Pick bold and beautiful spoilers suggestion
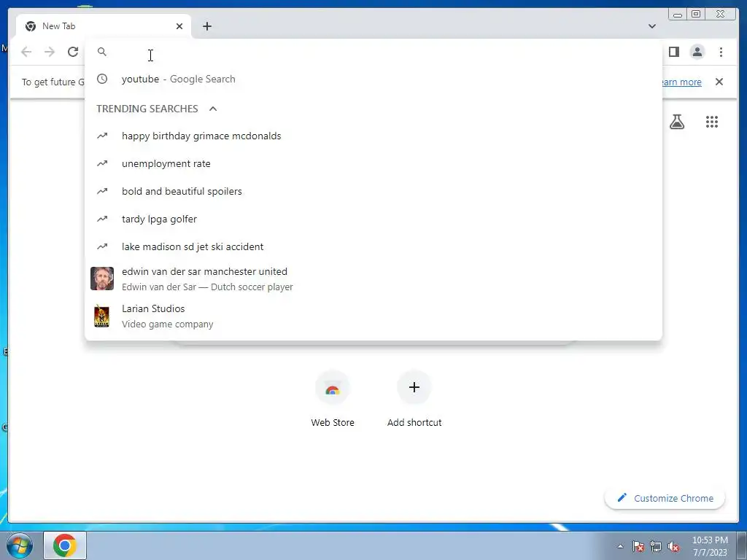Screen dimensions: 747x560 [x=373, y=191]
